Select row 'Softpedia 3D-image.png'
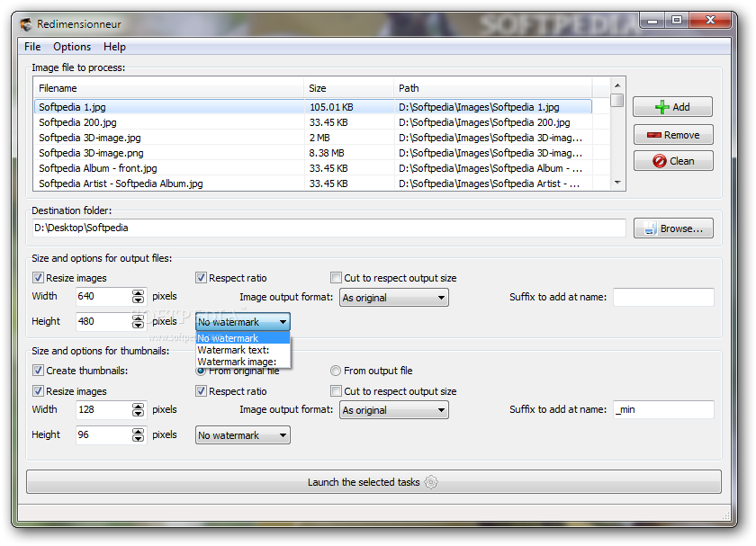Image resolution: width=756 pixels, height=546 pixels. pos(313,153)
